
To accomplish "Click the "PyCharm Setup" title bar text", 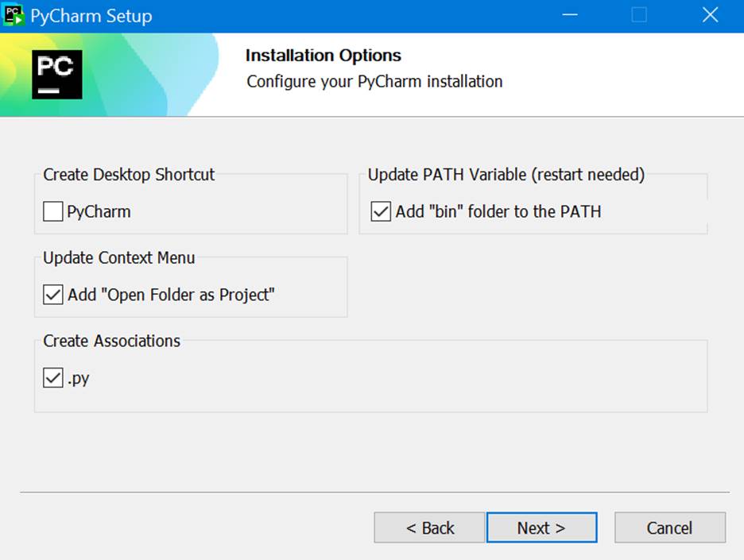I will point(91,16).
